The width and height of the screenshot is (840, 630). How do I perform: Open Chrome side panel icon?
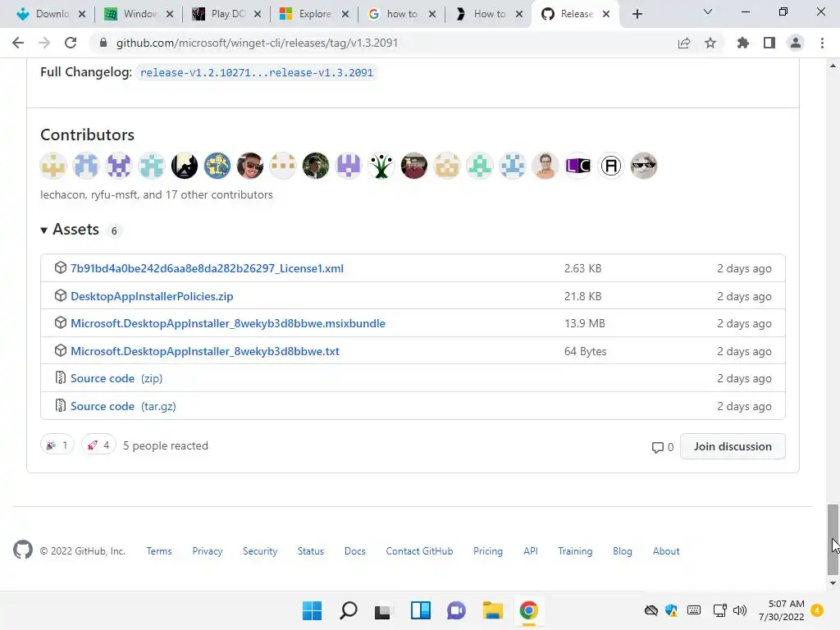coord(769,43)
